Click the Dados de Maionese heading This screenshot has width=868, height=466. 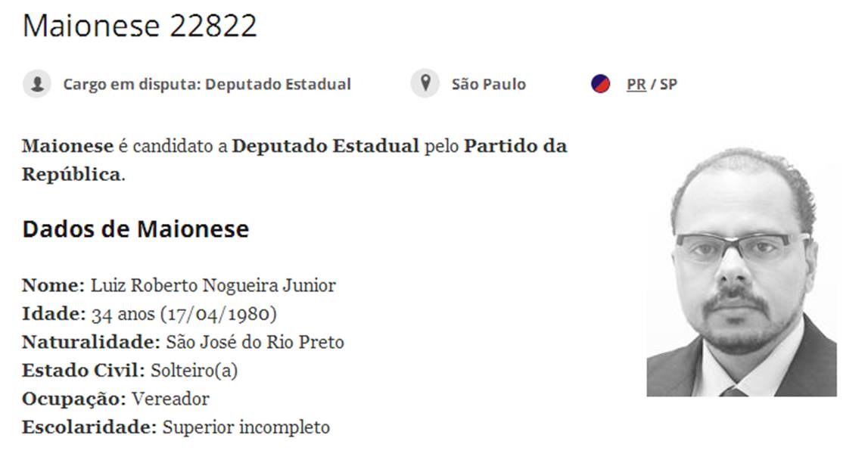(135, 229)
